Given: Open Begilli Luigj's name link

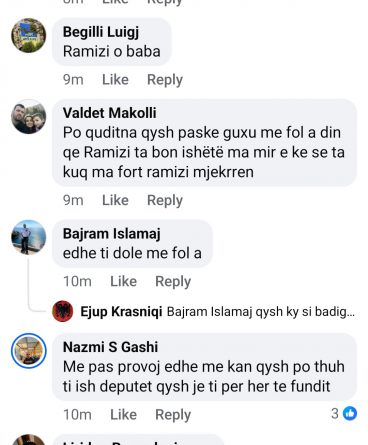Looking at the screenshot, I should pos(101,32).
